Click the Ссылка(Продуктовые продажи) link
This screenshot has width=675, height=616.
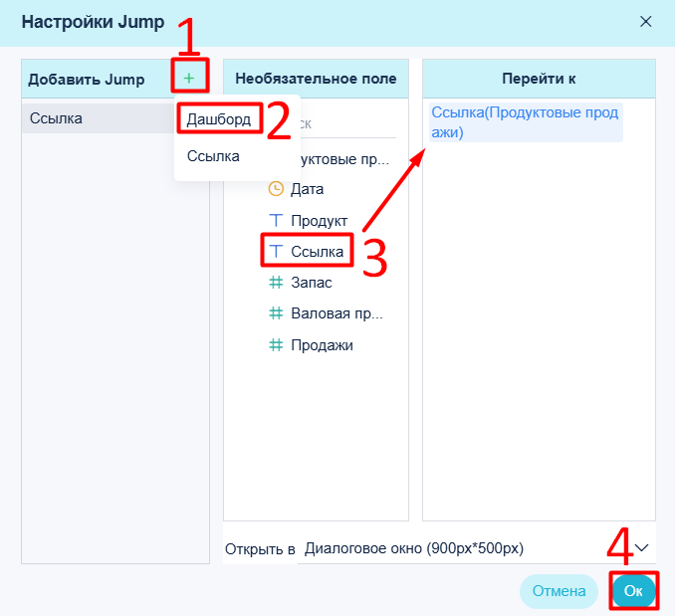click(526, 122)
